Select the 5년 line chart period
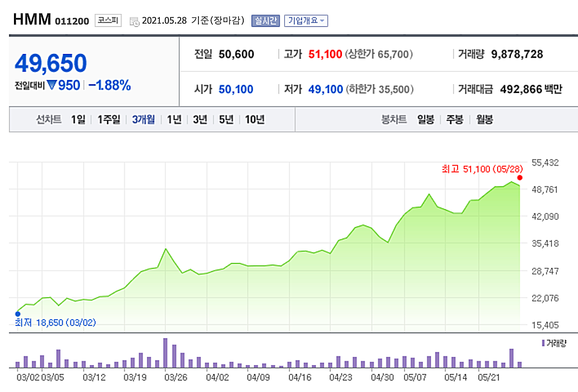 [x=226, y=119]
